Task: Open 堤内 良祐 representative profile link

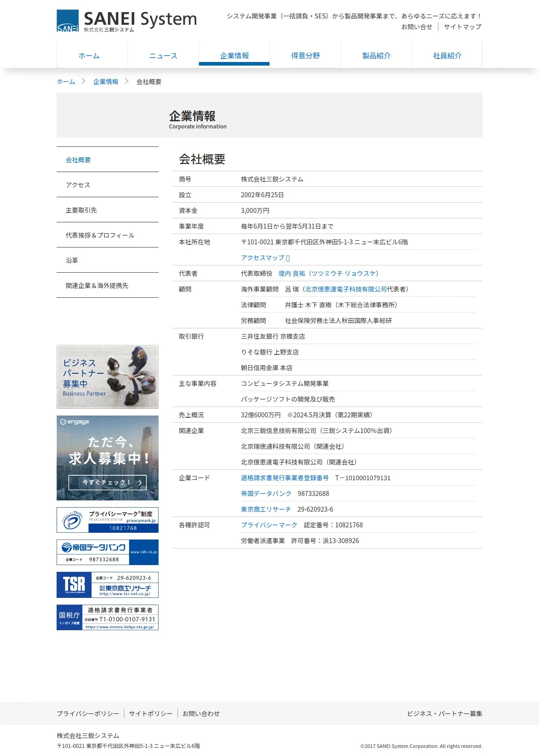Action: 329,274
